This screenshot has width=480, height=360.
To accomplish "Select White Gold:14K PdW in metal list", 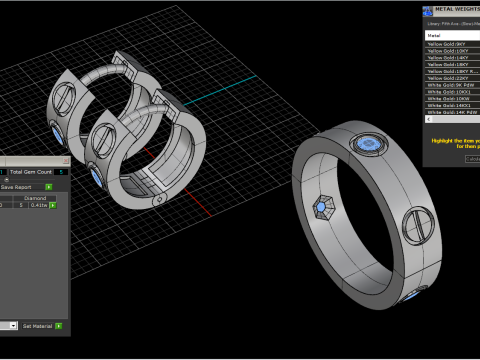I will (x=452, y=112).
